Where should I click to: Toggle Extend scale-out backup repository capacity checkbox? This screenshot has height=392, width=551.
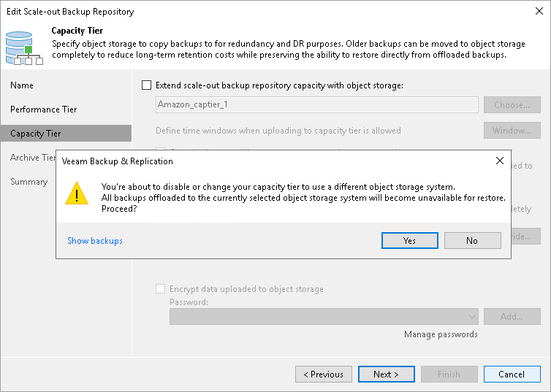coord(146,85)
